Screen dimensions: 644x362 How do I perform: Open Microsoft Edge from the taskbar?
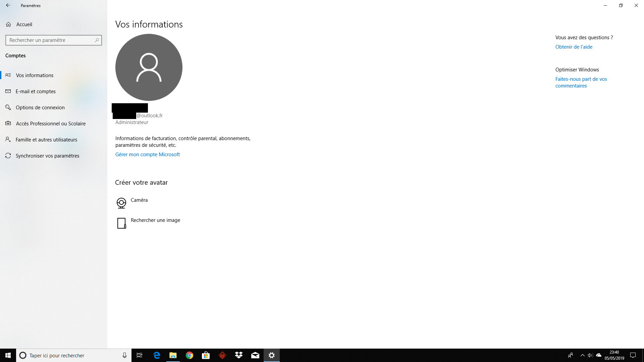click(x=157, y=355)
